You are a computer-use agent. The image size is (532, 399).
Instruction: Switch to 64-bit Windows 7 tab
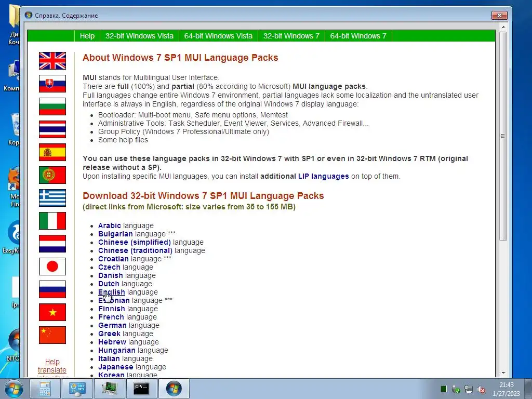point(358,36)
